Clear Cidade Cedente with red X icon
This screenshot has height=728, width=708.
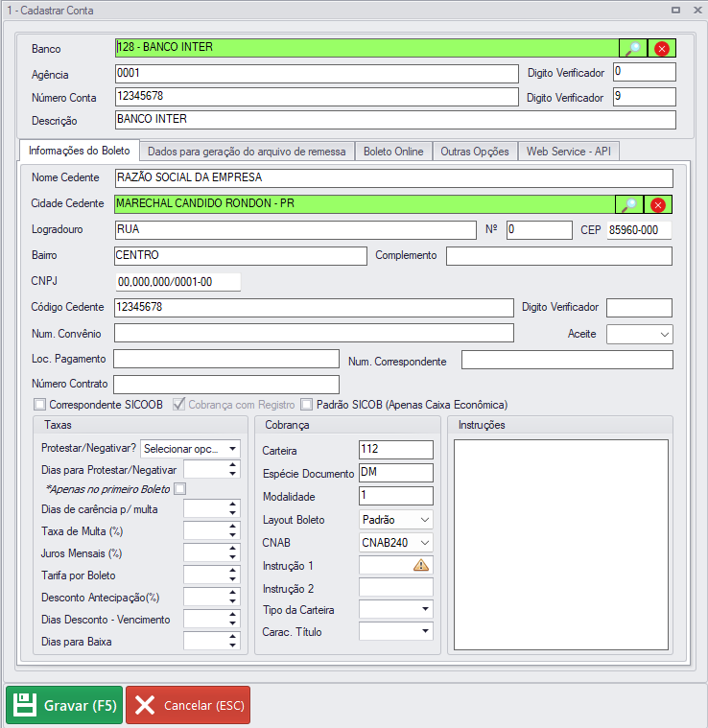coord(658,204)
